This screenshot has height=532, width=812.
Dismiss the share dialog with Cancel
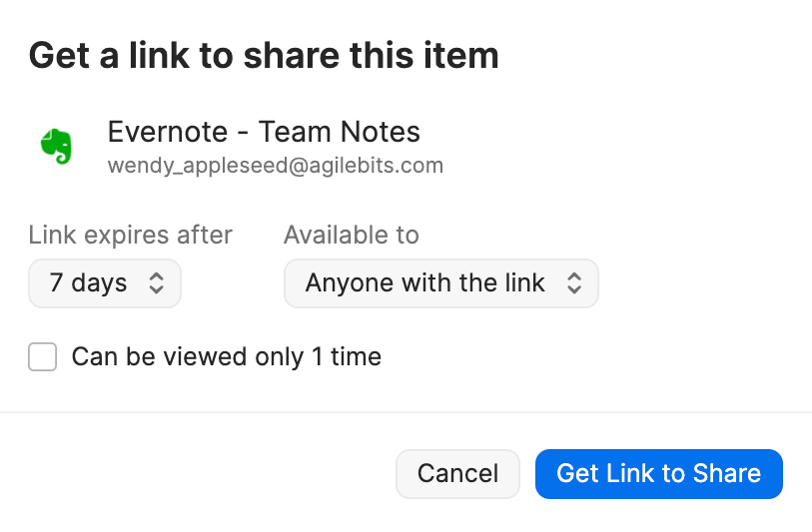457,473
